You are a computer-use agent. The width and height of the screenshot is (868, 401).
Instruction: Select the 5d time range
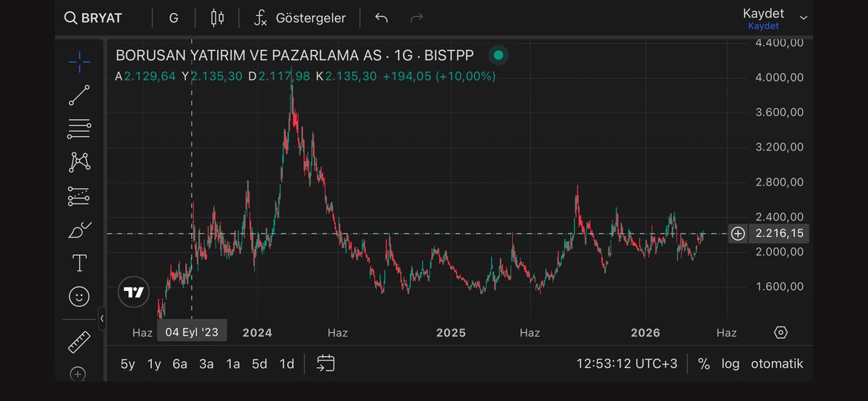[x=260, y=364]
